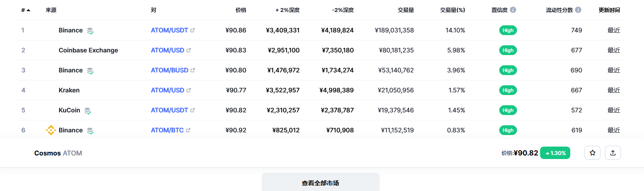Click the High badge in Coinbase Exchange row

[508, 50]
